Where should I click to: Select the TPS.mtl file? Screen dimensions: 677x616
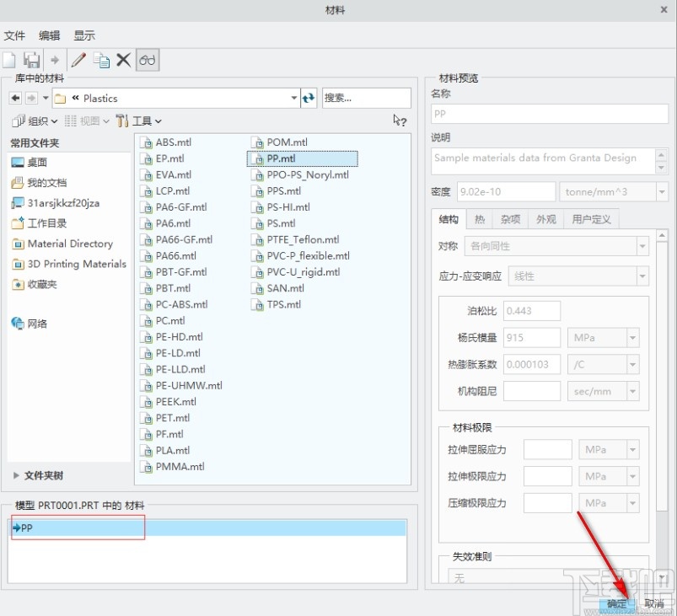277,305
